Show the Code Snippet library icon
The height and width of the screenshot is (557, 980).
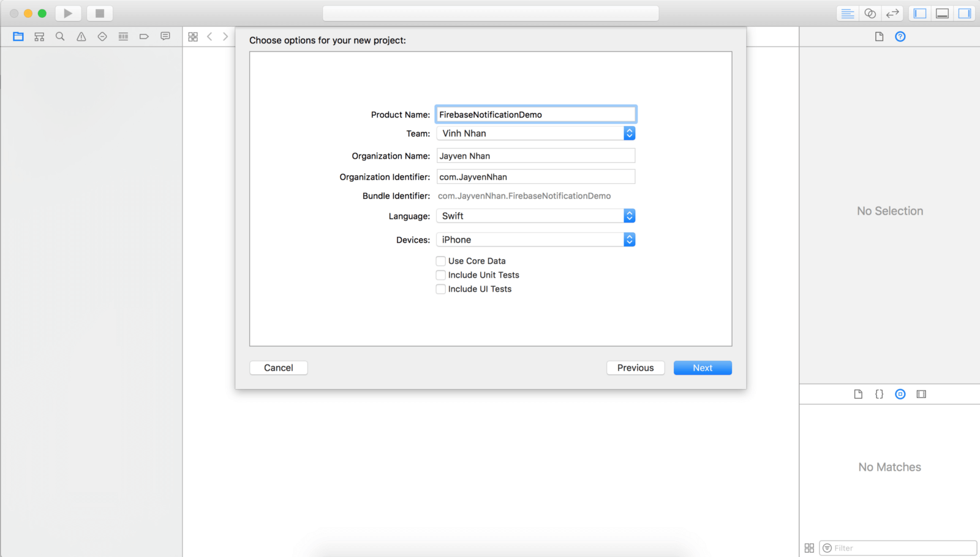point(879,394)
